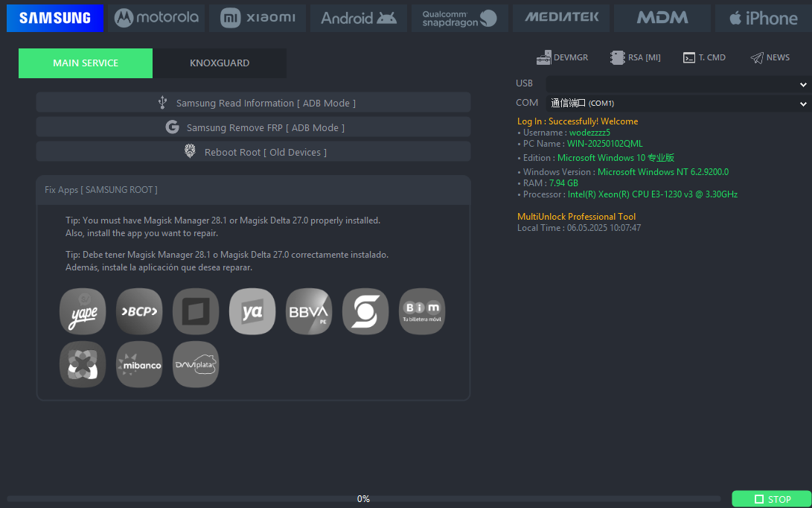Click the BBVA PE app icon
Screen dimensions: 812x508
(308, 311)
